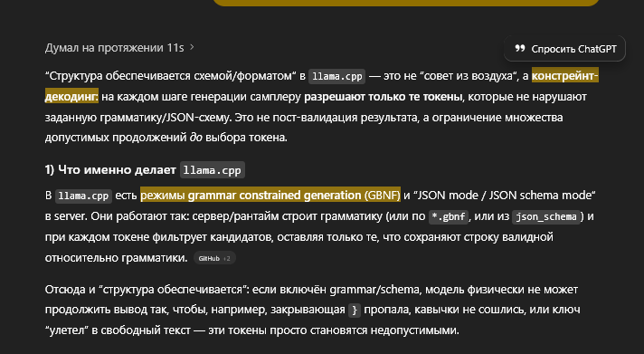Click the quotation marks icon in Спросить ChatGPT
The height and width of the screenshot is (354, 644).
(x=520, y=48)
